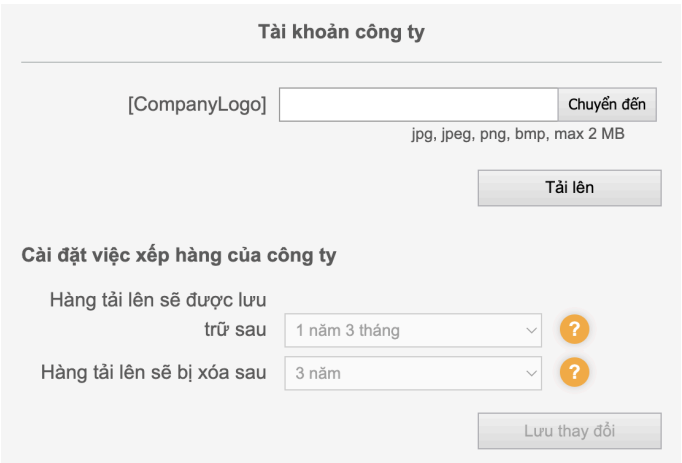This screenshot has width=682, height=463.
Task: Click the Hàng tải lên sẽ bị xóa sau label
Action: [x=153, y=373]
